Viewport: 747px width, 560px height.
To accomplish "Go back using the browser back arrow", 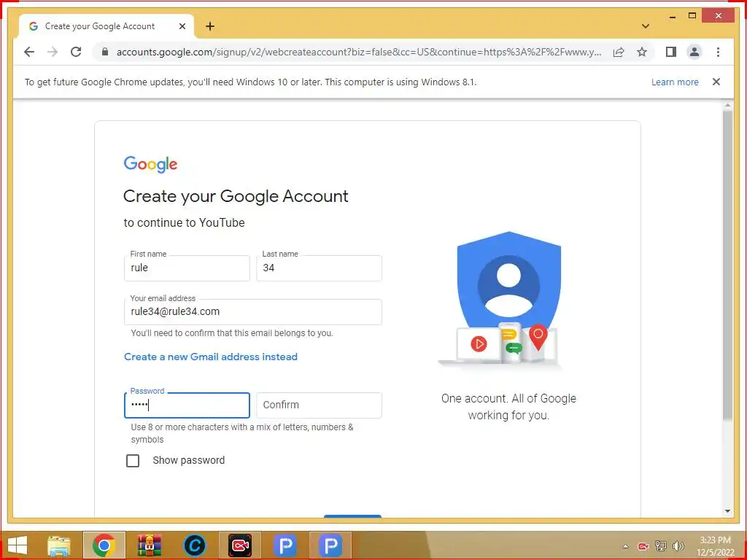I will [29, 52].
